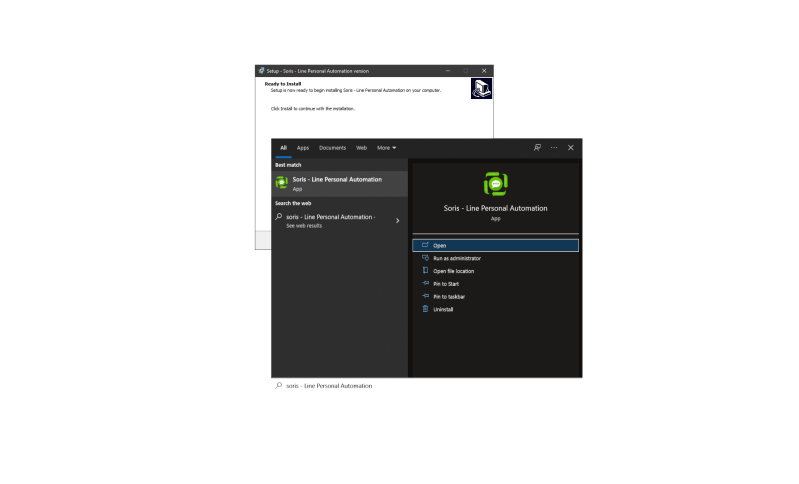Switch to the Apps search tab

(303, 148)
